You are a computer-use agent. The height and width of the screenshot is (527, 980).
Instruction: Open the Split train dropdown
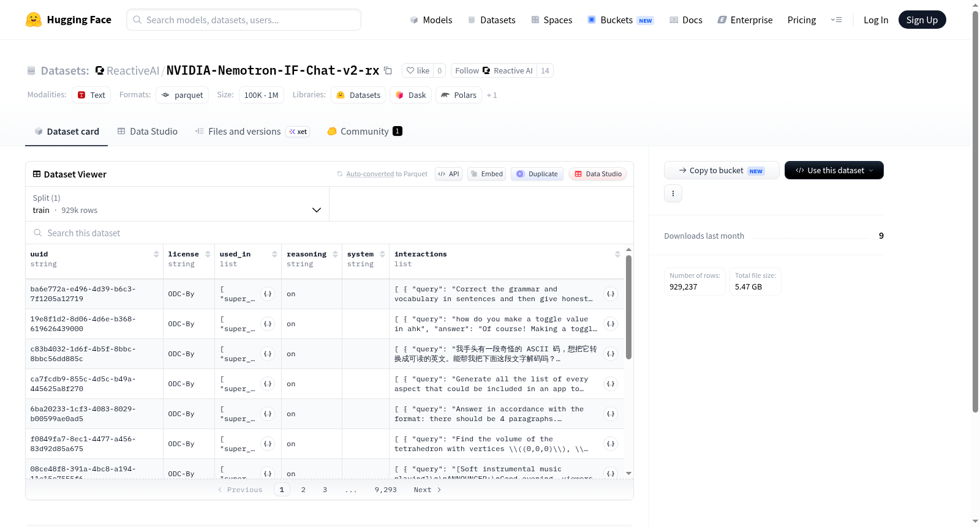pyautogui.click(x=177, y=204)
